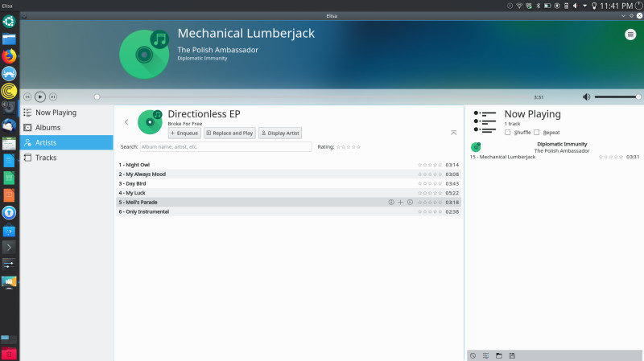Open Firefox from the dock
Image resolution: width=644 pixels, height=361 pixels.
pos(9,55)
